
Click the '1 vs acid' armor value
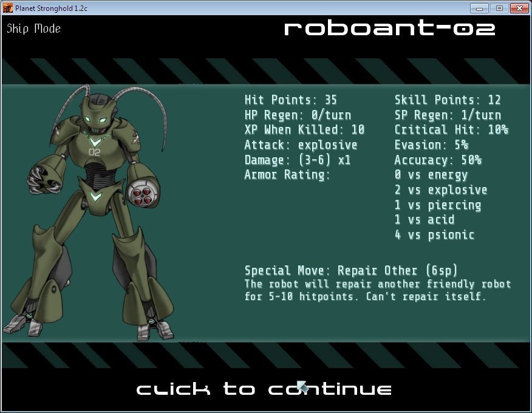coord(425,220)
